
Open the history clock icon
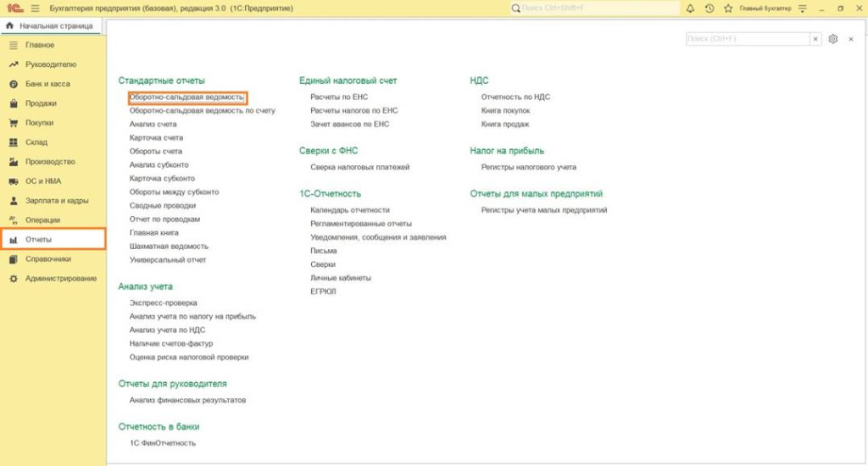point(709,8)
